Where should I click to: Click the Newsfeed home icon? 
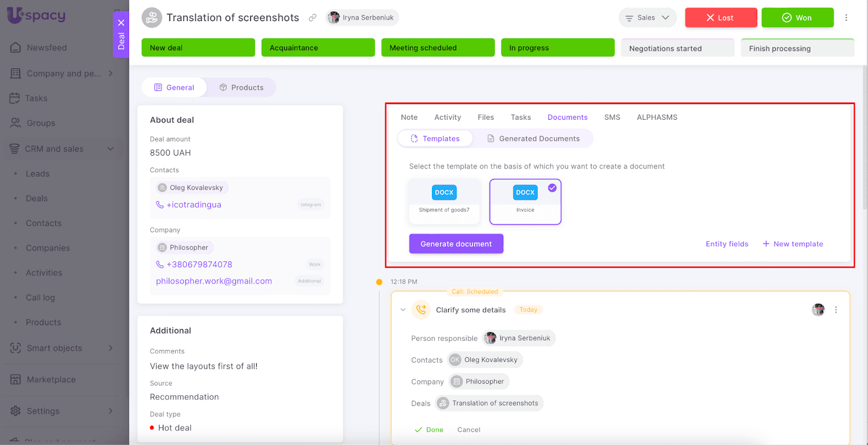pos(16,48)
